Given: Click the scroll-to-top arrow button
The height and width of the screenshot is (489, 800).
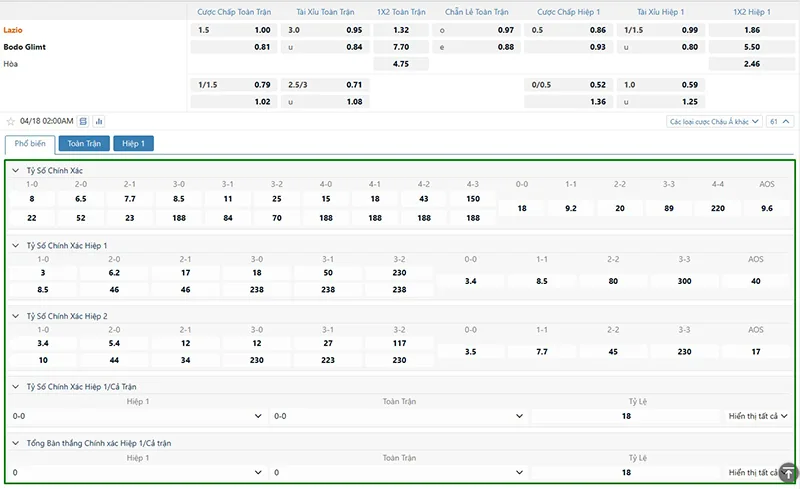Looking at the screenshot, I should coord(788,473).
